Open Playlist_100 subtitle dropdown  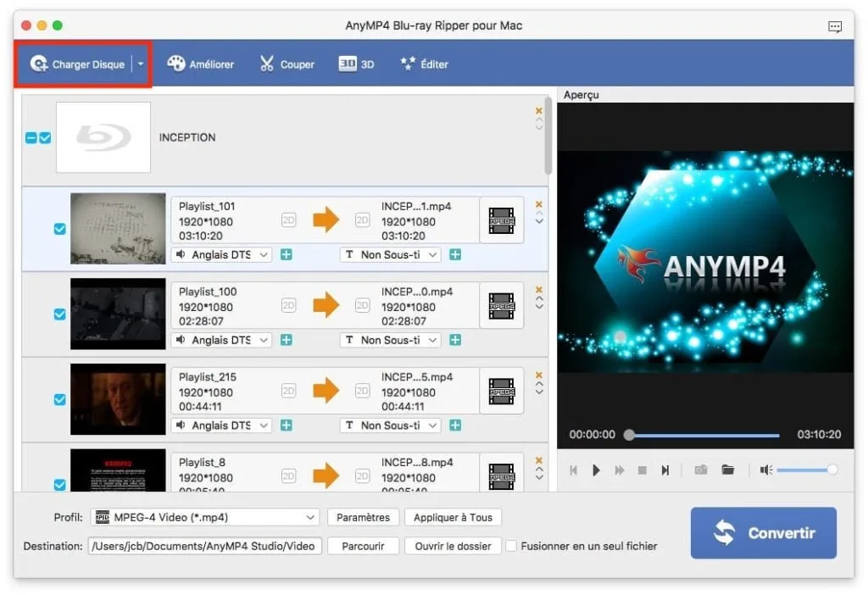point(390,340)
